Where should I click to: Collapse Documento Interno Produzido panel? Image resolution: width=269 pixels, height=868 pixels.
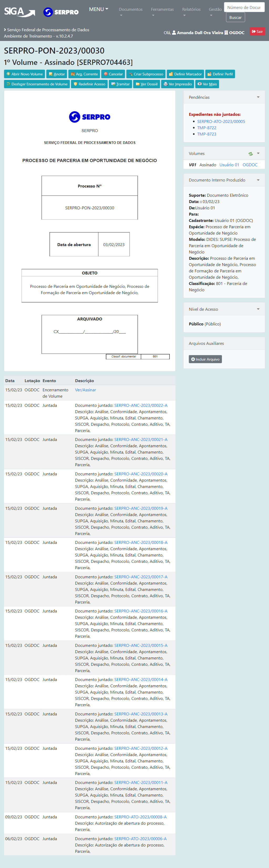coord(258,180)
